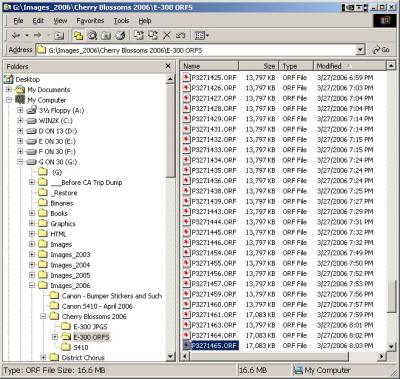Select the file P3271429.ORF
This screenshot has width=400, height=379.
[214, 119]
